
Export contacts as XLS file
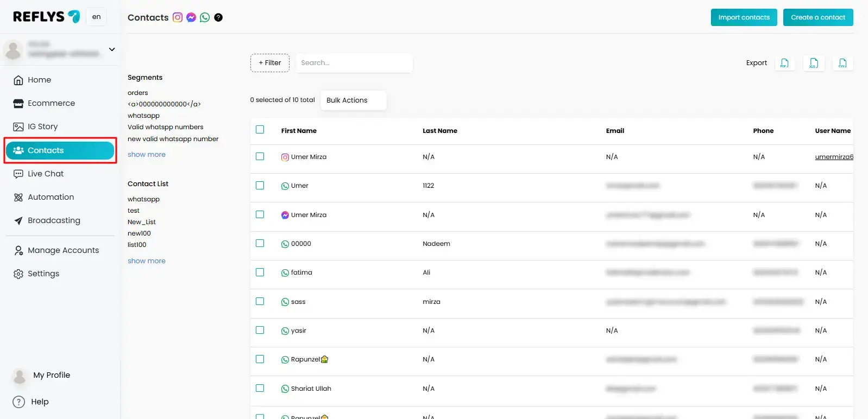813,63
